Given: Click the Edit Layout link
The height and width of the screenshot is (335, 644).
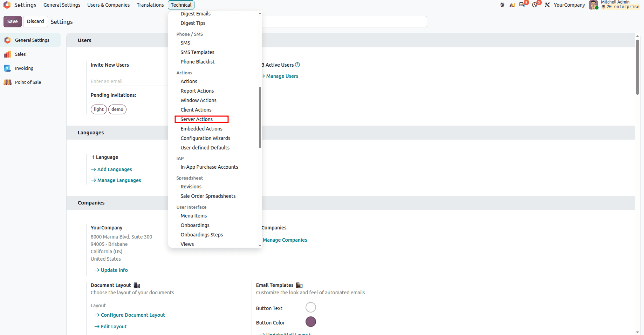Looking at the screenshot, I should (x=110, y=327).
